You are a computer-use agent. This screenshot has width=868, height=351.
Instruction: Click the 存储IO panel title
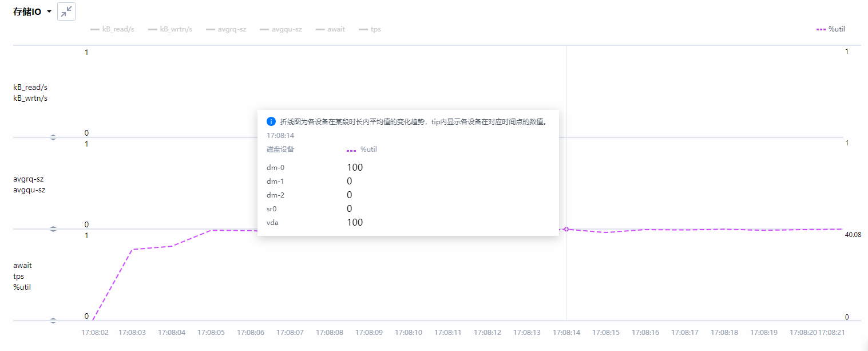click(27, 11)
